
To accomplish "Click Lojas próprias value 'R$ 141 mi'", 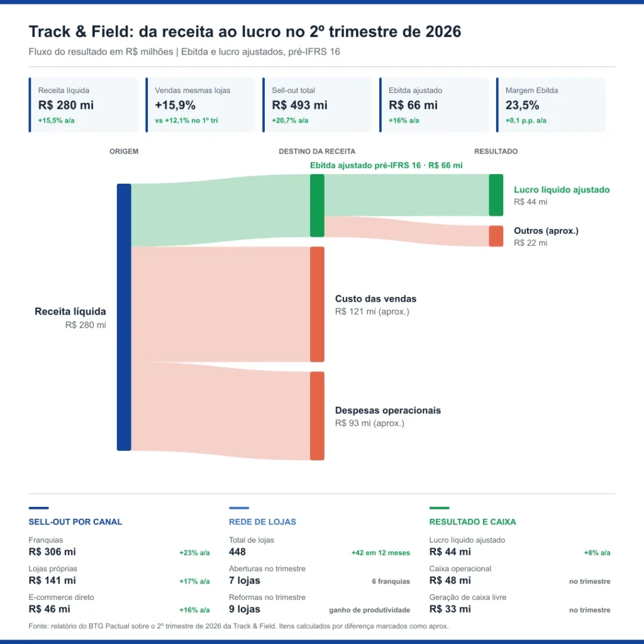I will pos(52,580).
